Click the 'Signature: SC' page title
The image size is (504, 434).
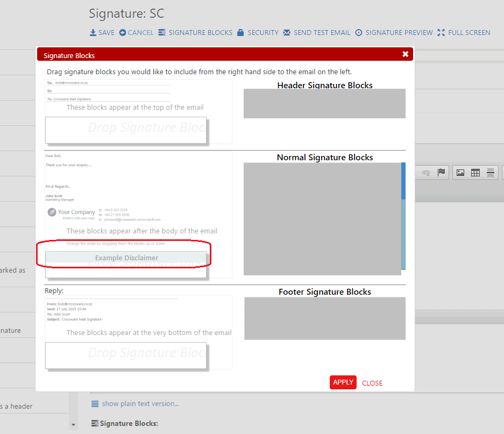126,13
